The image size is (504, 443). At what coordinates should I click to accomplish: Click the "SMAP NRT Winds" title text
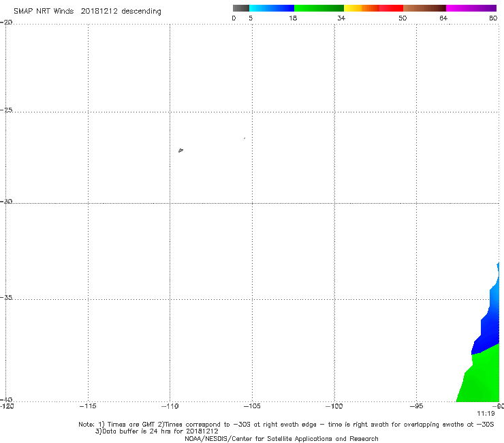[x=44, y=11]
